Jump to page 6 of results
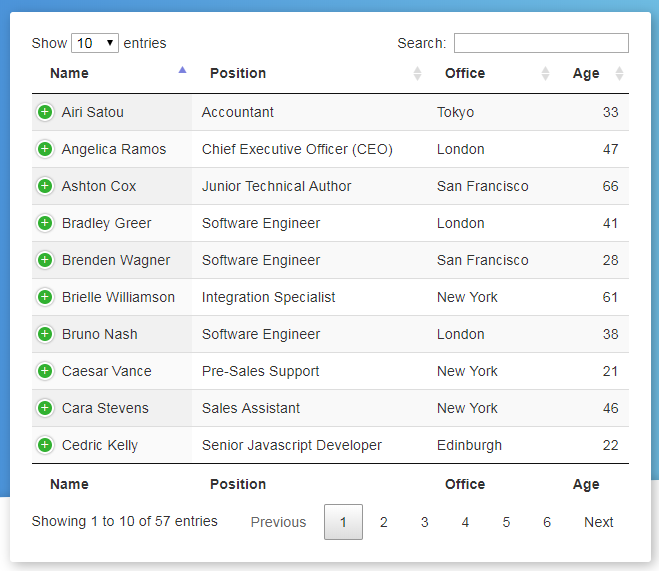The image size is (659, 571). pos(547,522)
